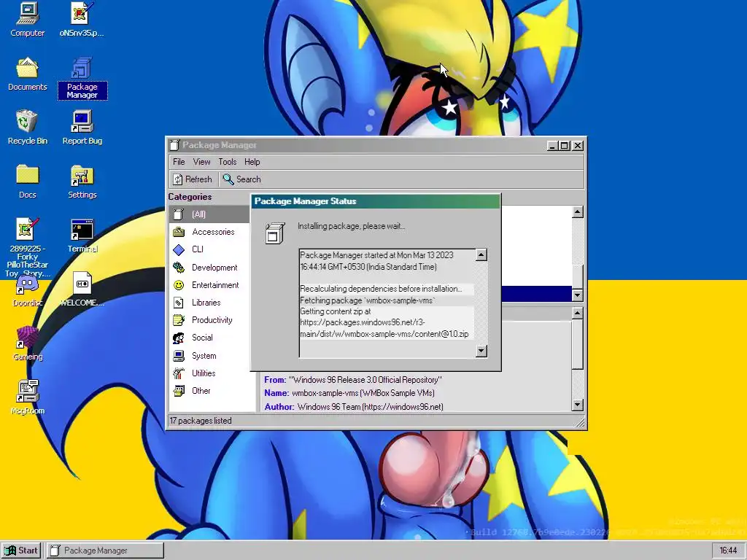Click details pane scrollbar down arrow

(578, 405)
